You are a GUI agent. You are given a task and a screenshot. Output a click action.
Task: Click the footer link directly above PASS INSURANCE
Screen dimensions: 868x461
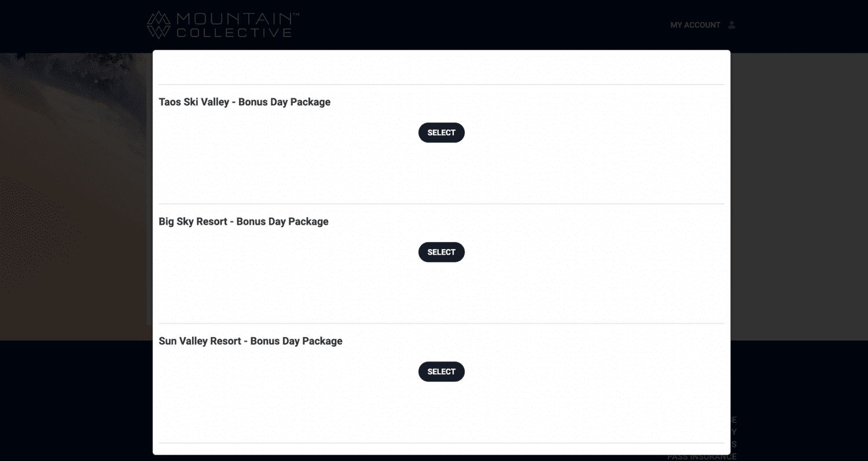735,444
